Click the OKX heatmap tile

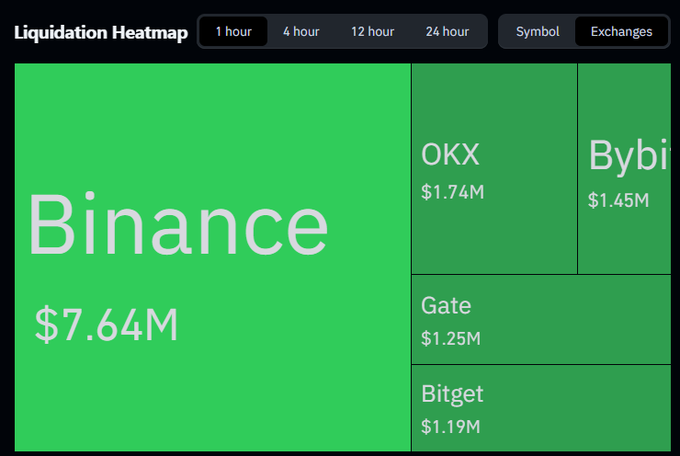pos(494,169)
